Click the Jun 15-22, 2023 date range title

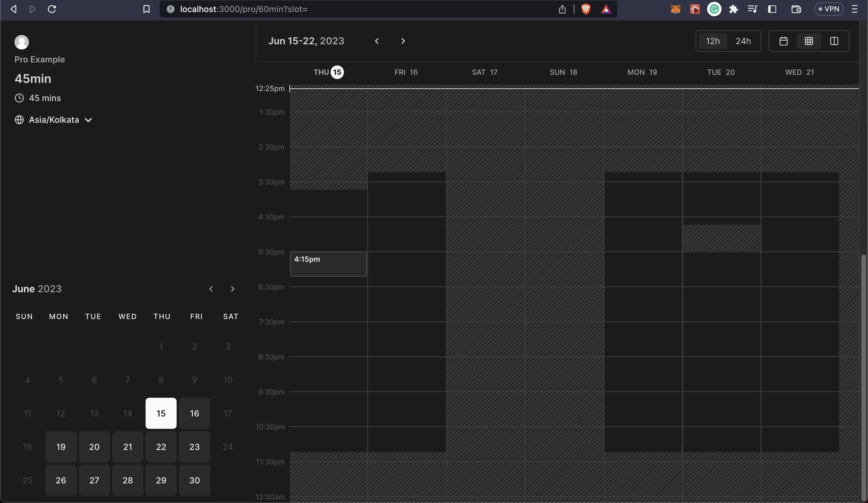pos(306,41)
